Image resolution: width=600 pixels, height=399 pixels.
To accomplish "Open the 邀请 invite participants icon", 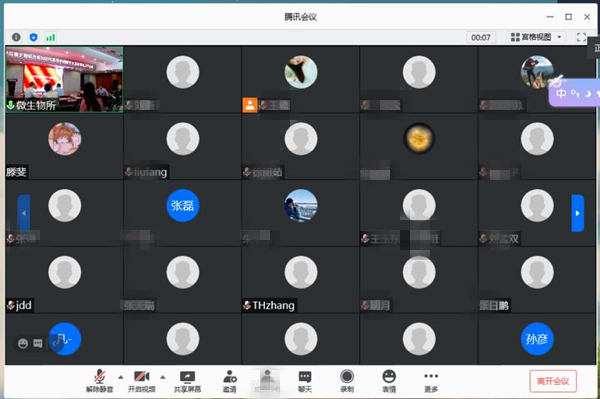I will click(230, 381).
